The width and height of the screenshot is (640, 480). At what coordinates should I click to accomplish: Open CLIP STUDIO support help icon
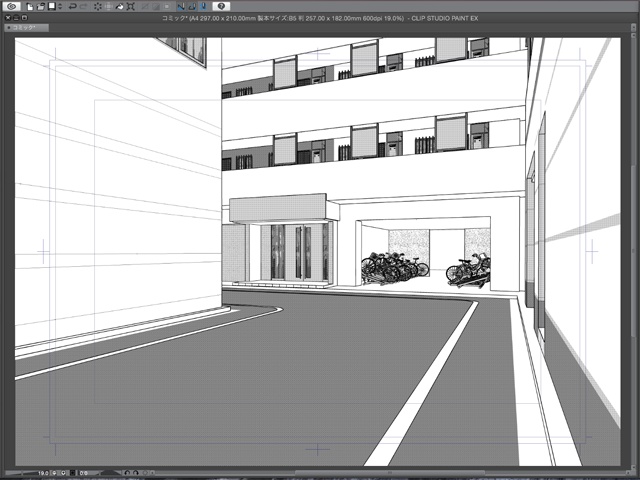pyautogui.click(x=221, y=6)
